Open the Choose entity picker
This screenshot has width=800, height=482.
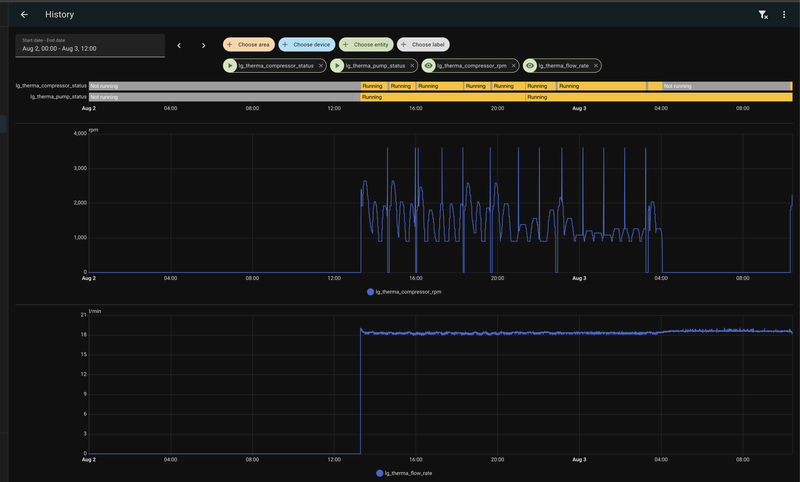pyautogui.click(x=365, y=45)
